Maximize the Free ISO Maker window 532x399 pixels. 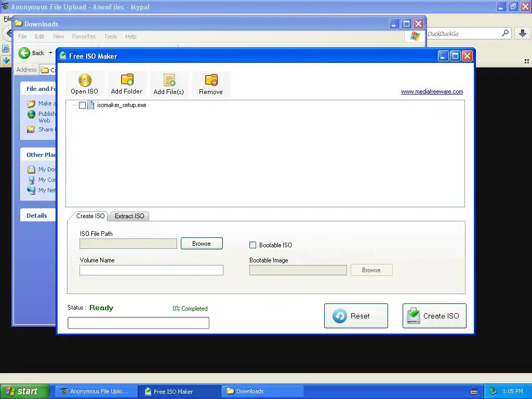click(455, 56)
